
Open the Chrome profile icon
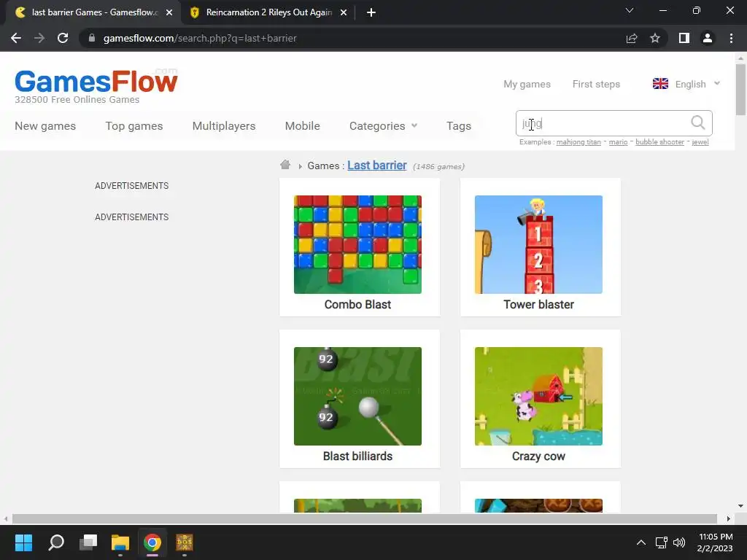[x=708, y=38]
